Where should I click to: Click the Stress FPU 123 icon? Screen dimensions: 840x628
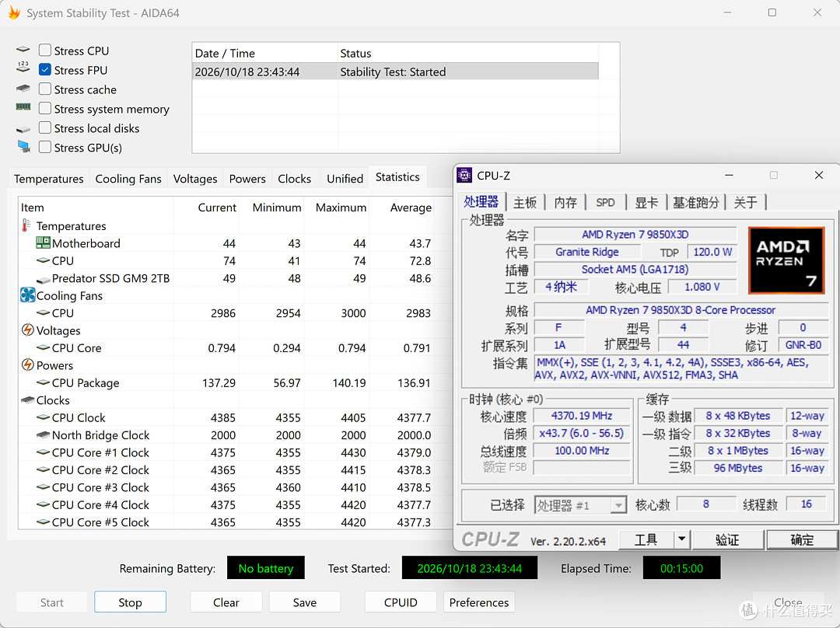tap(23, 67)
